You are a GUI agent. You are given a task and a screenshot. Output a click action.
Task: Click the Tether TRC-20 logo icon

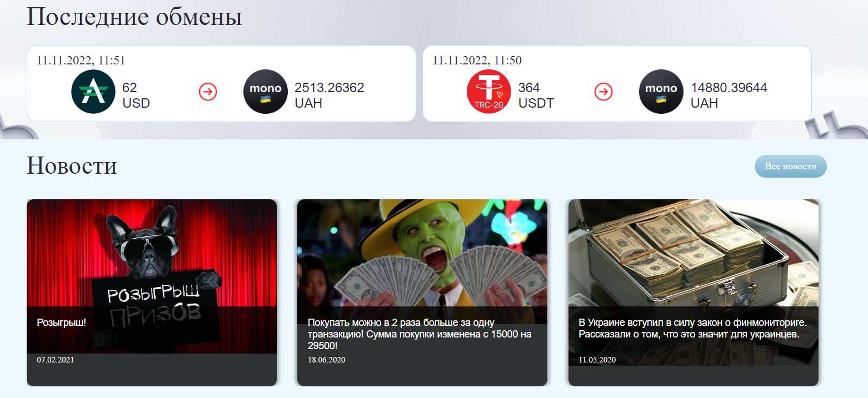click(489, 92)
